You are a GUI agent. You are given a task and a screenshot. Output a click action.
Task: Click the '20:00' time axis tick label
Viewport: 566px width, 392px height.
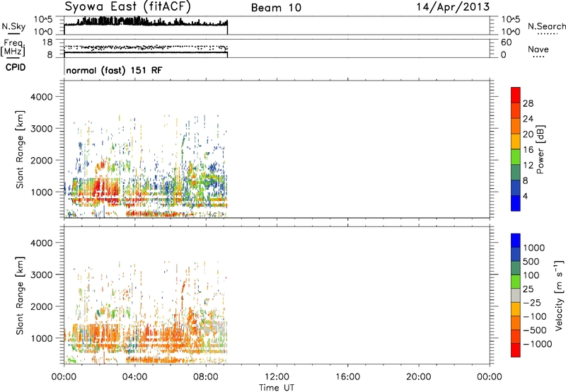(x=418, y=377)
